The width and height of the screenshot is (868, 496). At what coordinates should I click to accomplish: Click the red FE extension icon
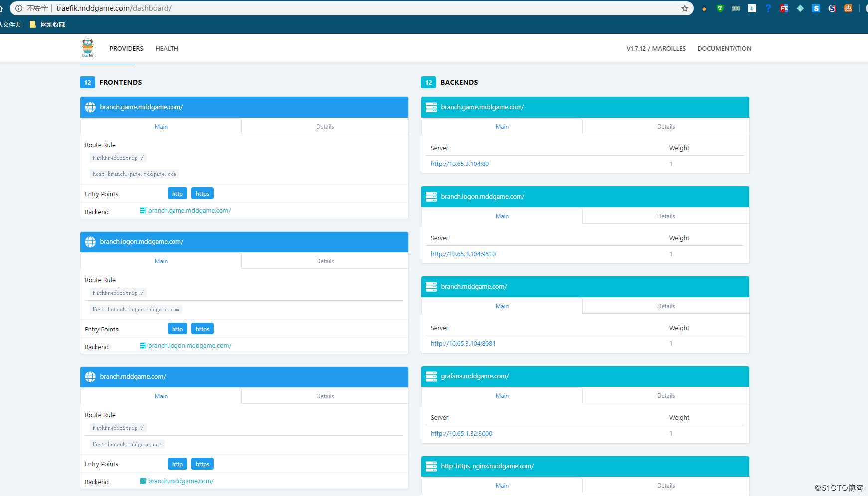[x=784, y=8]
